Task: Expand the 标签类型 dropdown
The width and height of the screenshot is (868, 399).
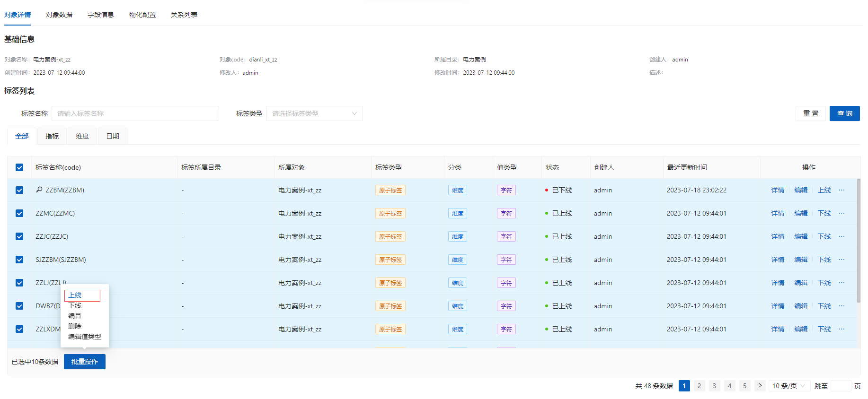Action: pyautogui.click(x=314, y=113)
